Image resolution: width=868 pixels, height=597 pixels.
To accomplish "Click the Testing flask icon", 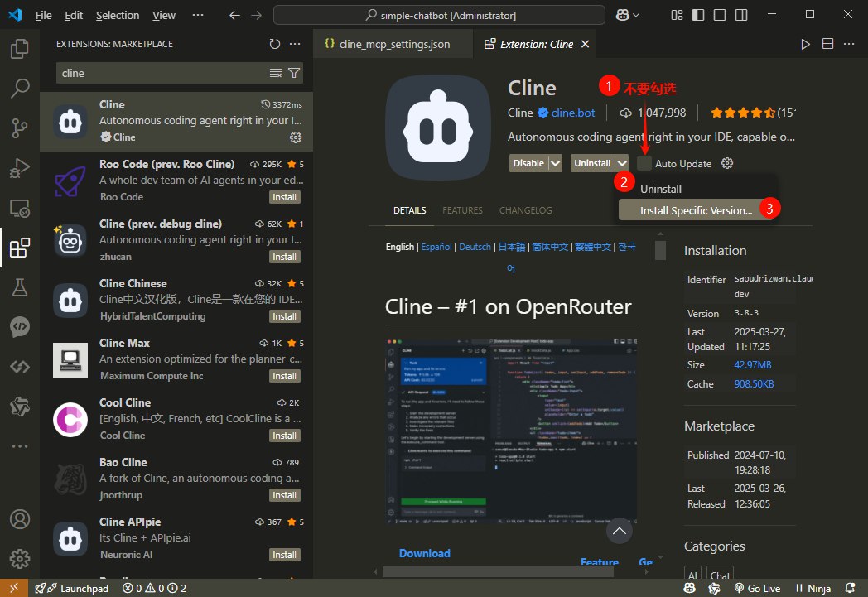I will (x=19, y=287).
